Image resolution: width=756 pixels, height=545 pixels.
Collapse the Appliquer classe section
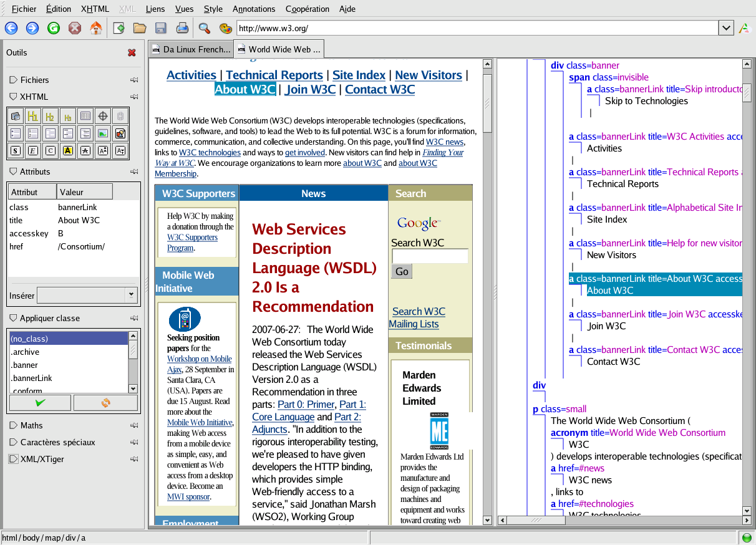click(x=13, y=318)
